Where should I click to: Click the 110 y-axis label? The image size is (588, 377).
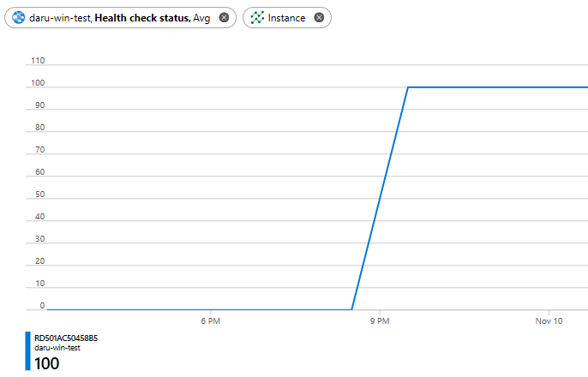[38, 61]
